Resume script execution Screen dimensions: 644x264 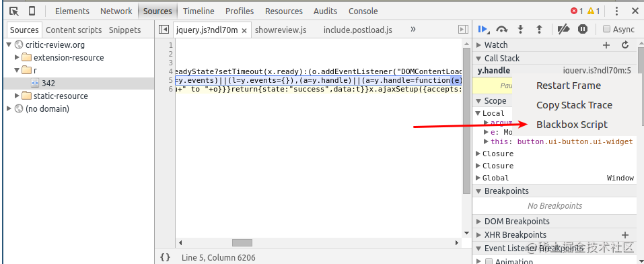click(483, 29)
